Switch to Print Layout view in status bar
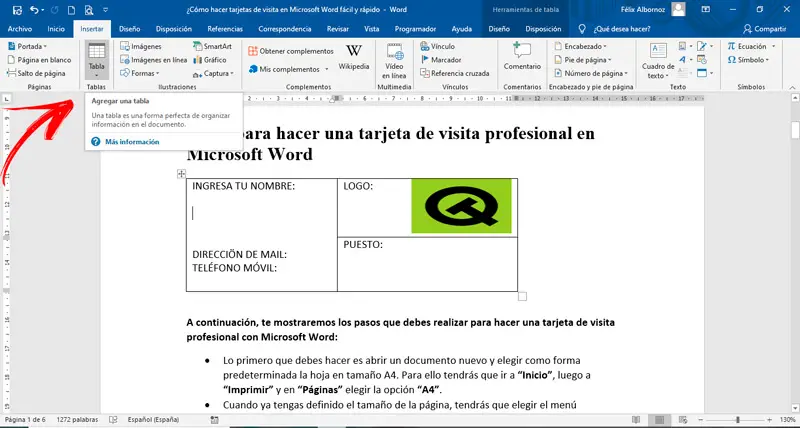The image size is (800, 428). click(x=660, y=420)
